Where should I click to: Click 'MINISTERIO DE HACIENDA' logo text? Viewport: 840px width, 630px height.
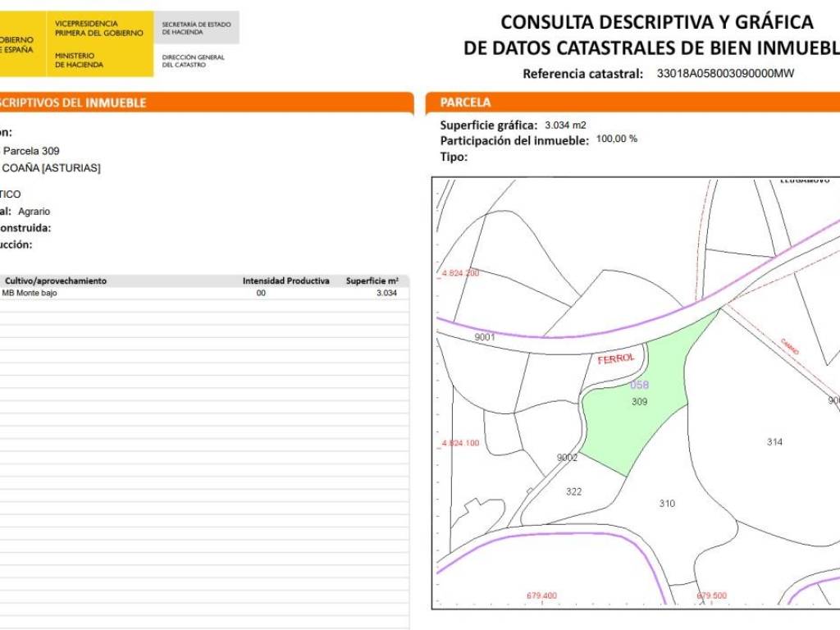point(79,60)
